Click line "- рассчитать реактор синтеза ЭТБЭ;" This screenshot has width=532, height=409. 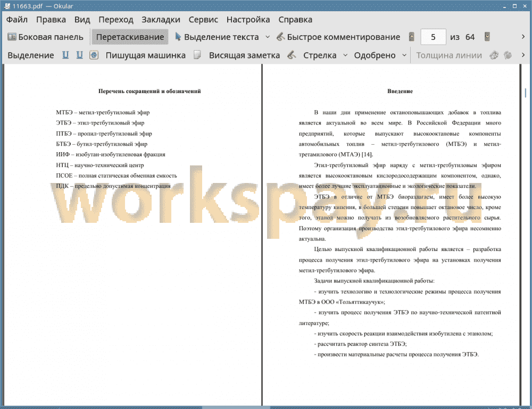tap(360, 344)
